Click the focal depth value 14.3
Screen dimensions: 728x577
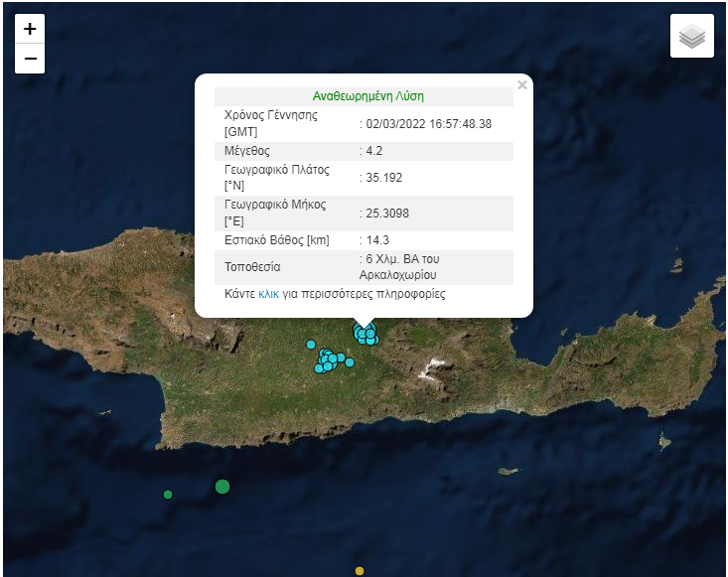point(377,240)
